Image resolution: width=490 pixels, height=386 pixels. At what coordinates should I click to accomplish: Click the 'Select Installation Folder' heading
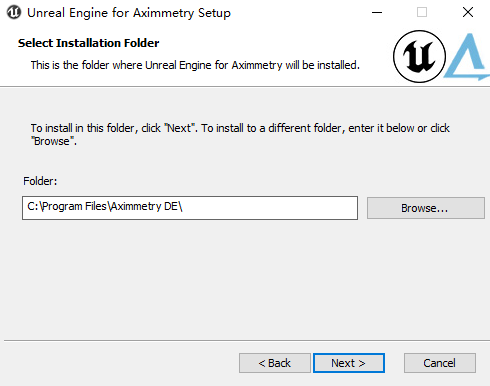(88, 43)
